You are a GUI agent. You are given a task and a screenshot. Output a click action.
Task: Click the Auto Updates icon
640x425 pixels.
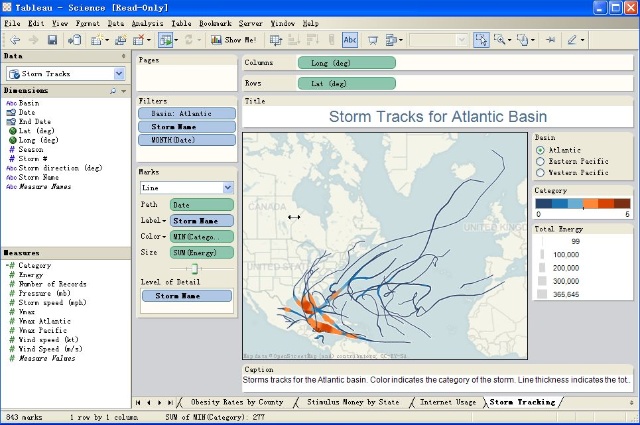click(x=166, y=40)
